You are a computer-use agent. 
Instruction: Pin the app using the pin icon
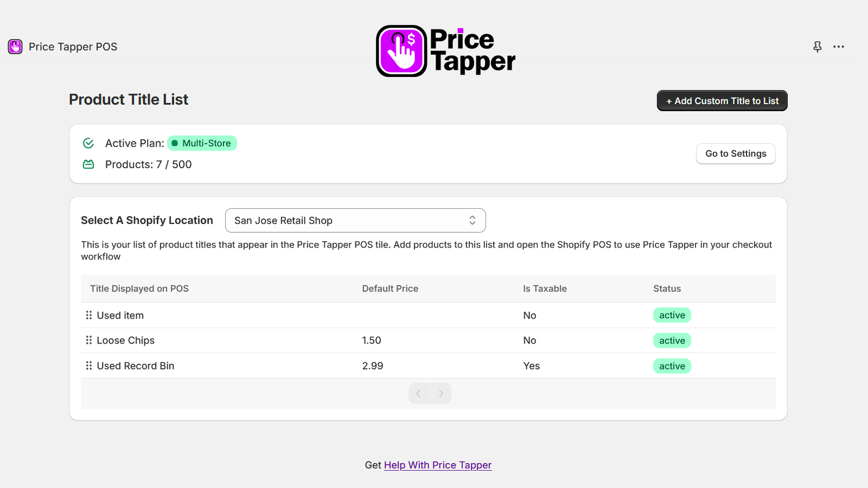(817, 47)
